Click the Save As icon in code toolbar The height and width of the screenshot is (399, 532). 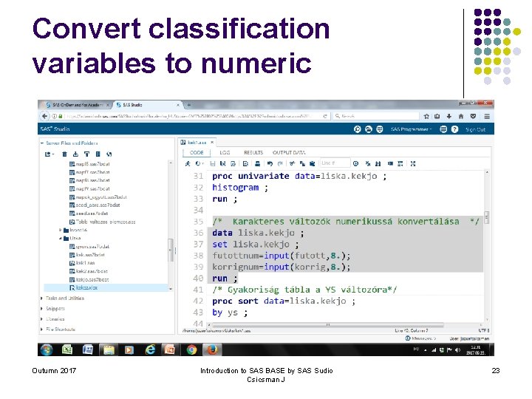pyautogui.click(x=223, y=163)
